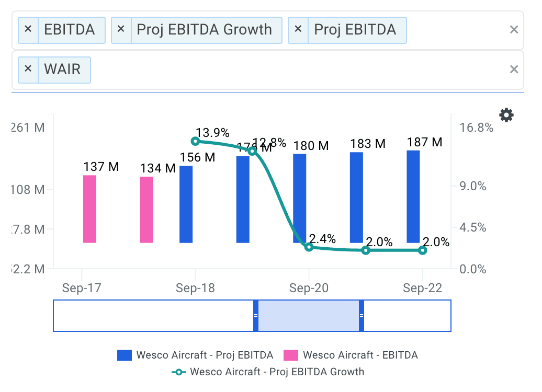Remove the Proj EBITDA Growth tag
This screenshot has width=542, height=392.
coord(121,29)
